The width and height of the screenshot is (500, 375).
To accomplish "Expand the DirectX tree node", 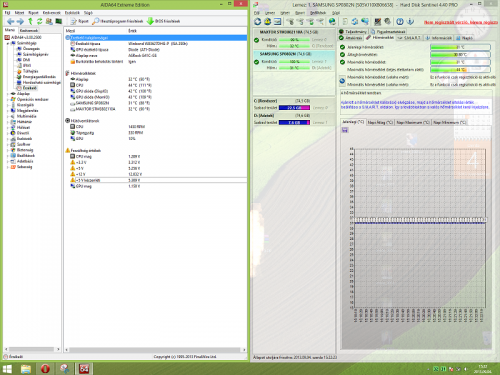I will coord(8,133).
